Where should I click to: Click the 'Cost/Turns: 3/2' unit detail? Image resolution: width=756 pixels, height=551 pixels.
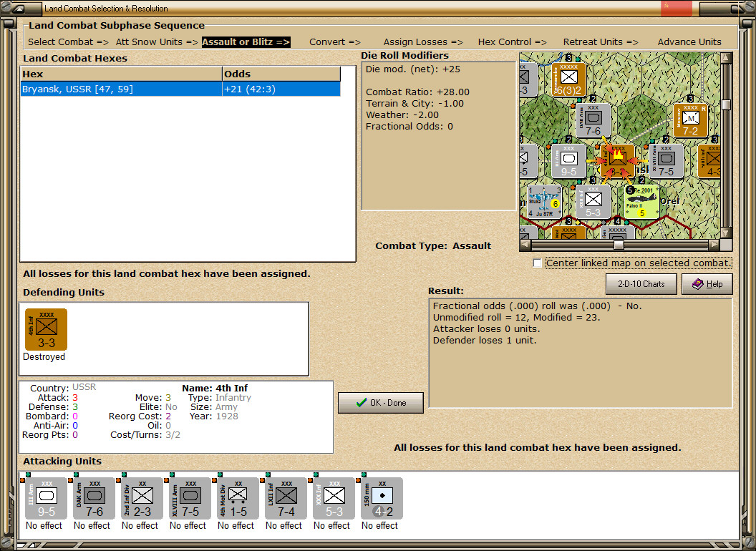coord(145,435)
